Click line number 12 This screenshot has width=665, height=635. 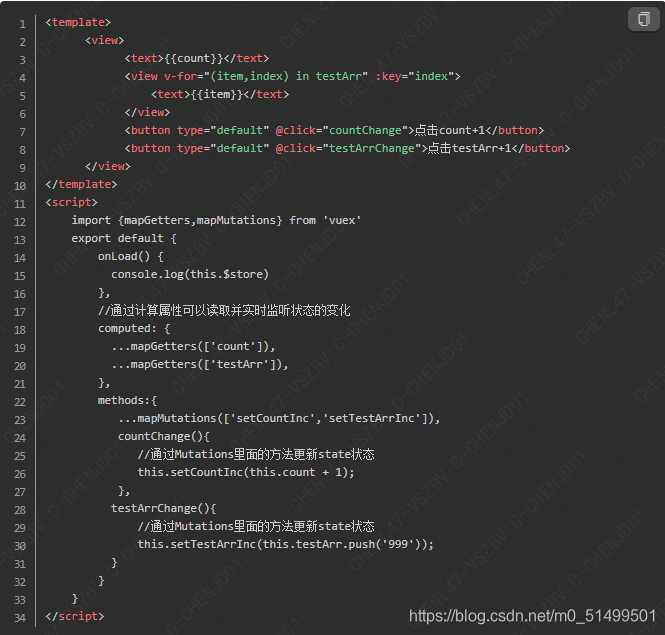(x=20, y=222)
